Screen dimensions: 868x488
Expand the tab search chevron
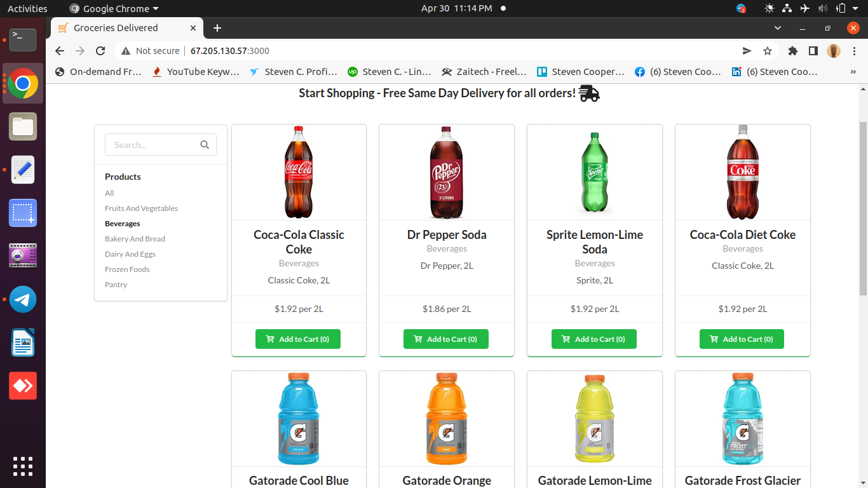[778, 28]
